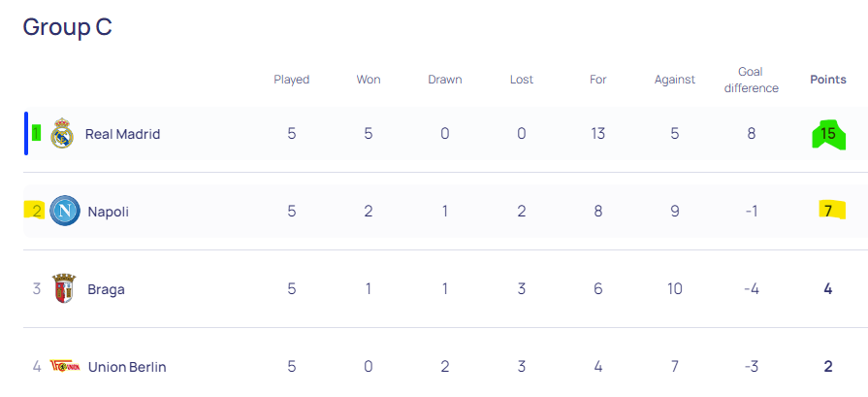This screenshot has width=868, height=397.
Task: Open the Union Berlin team link
Action: point(127,367)
